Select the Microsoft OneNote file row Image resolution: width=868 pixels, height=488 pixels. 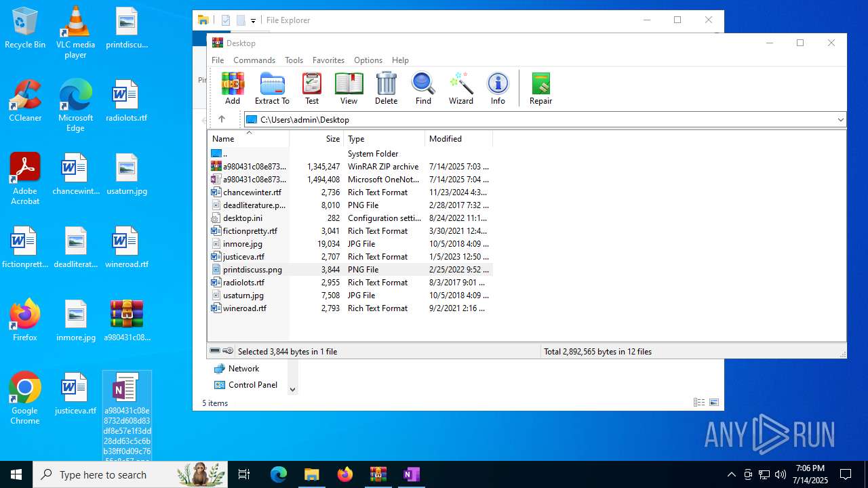pyautogui.click(x=350, y=180)
